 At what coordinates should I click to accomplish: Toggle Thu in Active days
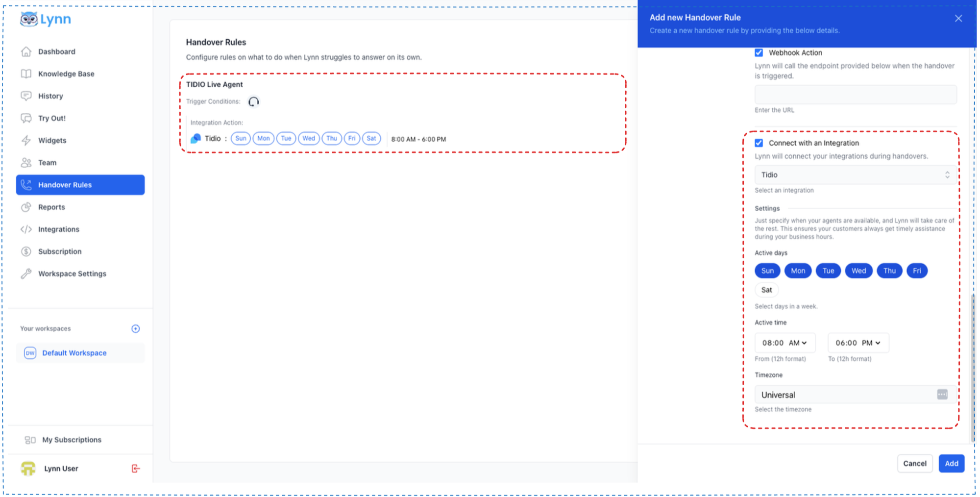click(889, 271)
